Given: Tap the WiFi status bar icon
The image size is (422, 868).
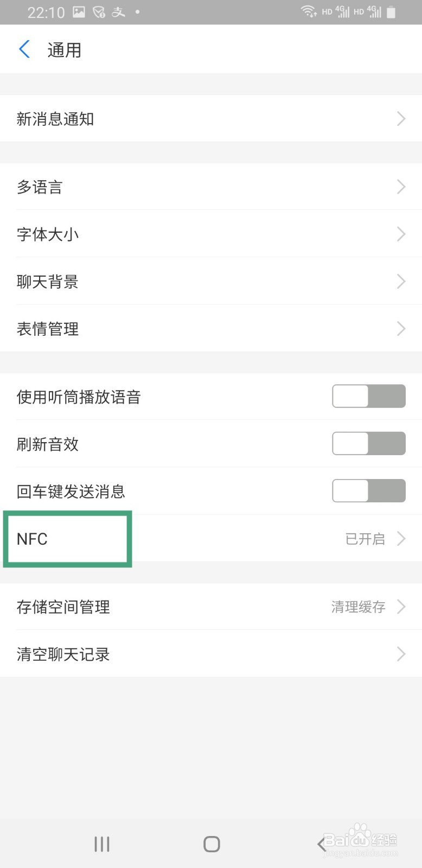Looking at the screenshot, I should tap(309, 11).
